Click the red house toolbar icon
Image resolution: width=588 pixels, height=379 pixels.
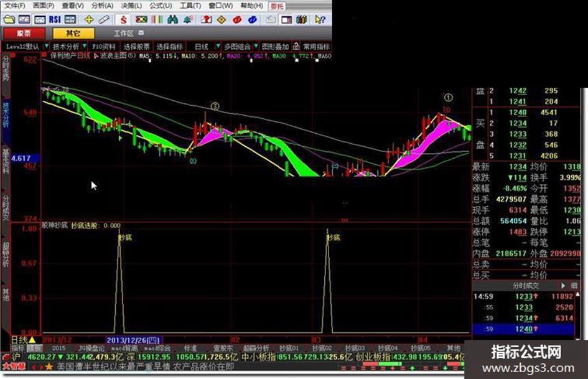(206, 19)
